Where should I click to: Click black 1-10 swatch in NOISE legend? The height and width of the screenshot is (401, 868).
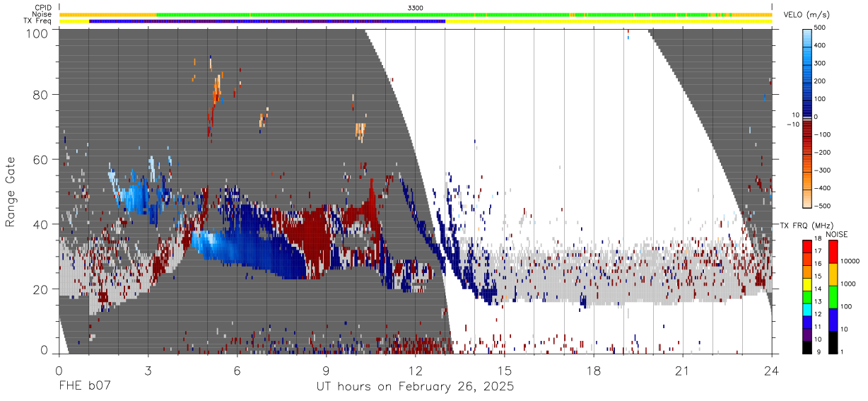[x=833, y=341]
